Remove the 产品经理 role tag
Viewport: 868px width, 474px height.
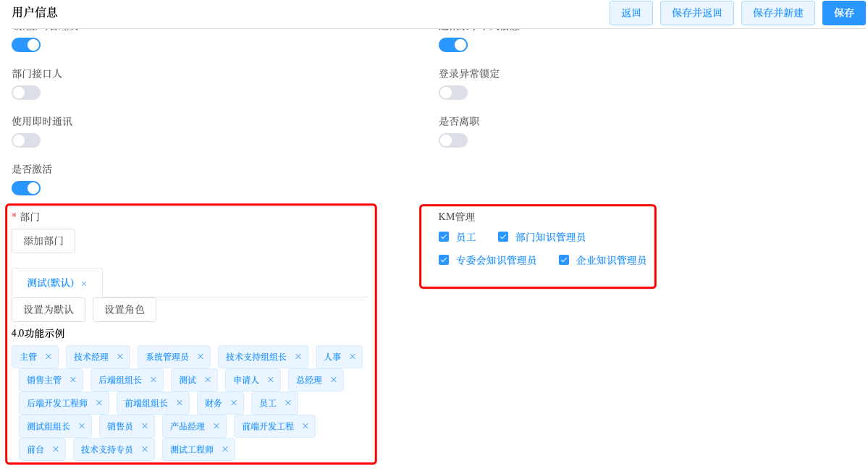[216, 426]
